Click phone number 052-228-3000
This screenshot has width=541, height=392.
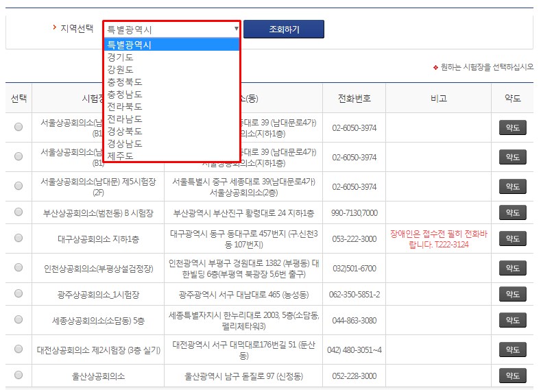coord(354,376)
